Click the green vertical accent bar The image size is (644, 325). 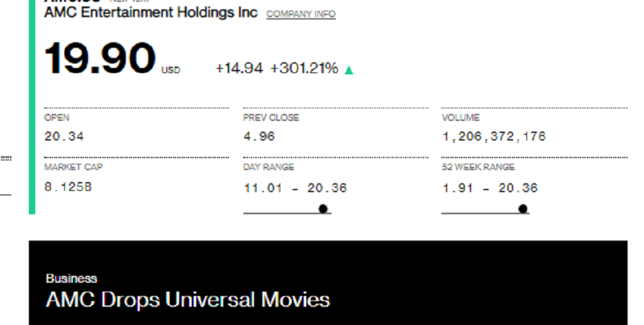click(32, 107)
